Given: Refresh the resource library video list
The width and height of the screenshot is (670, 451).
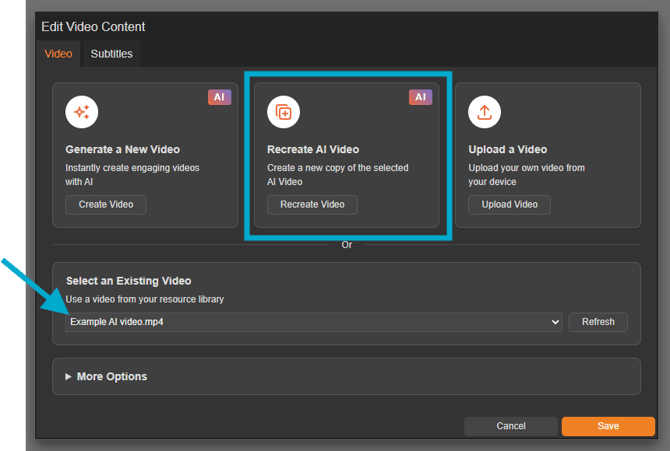Looking at the screenshot, I should click(x=598, y=322).
